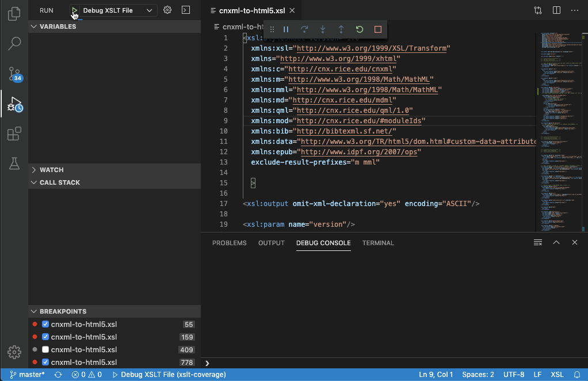The image size is (588, 381).
Task: Open the Explorer view
Action: point(14,14)
